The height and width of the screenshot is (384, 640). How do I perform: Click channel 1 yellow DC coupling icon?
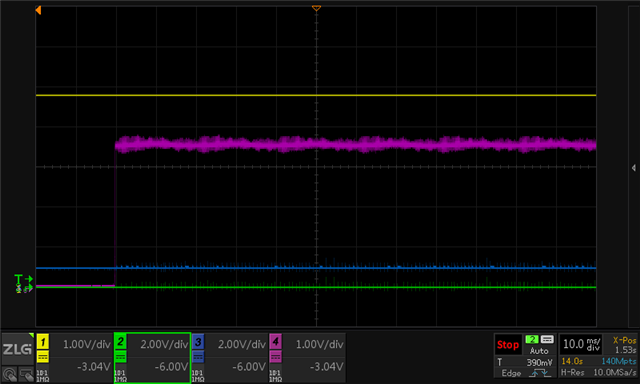[42, 357]
